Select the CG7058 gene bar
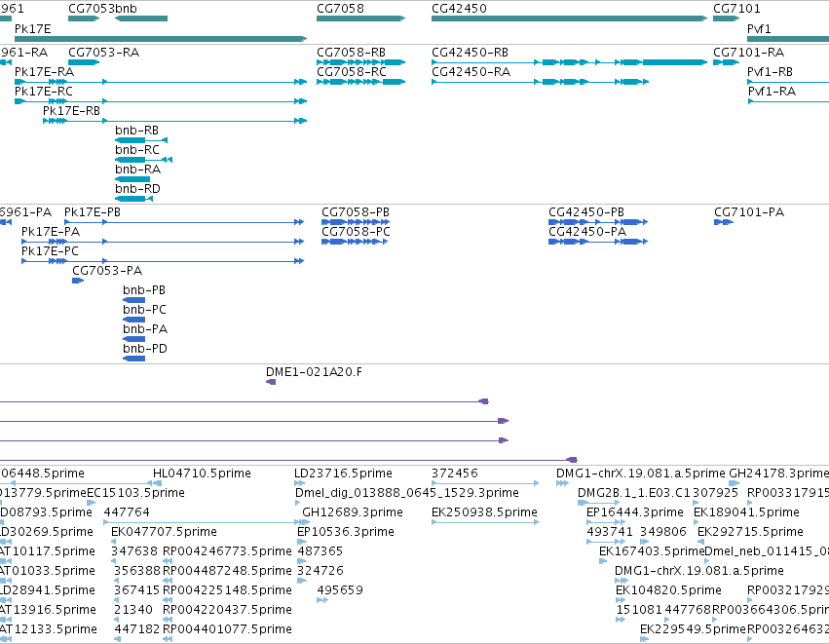Image resolution: width=829 pixels, height=644 pixels. [x=360, y=19]
